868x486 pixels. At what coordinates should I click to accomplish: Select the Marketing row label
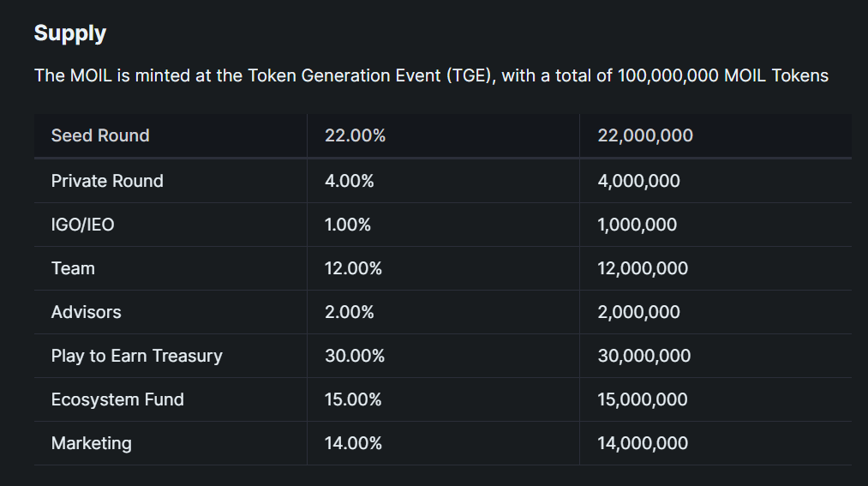click(92, 443)
